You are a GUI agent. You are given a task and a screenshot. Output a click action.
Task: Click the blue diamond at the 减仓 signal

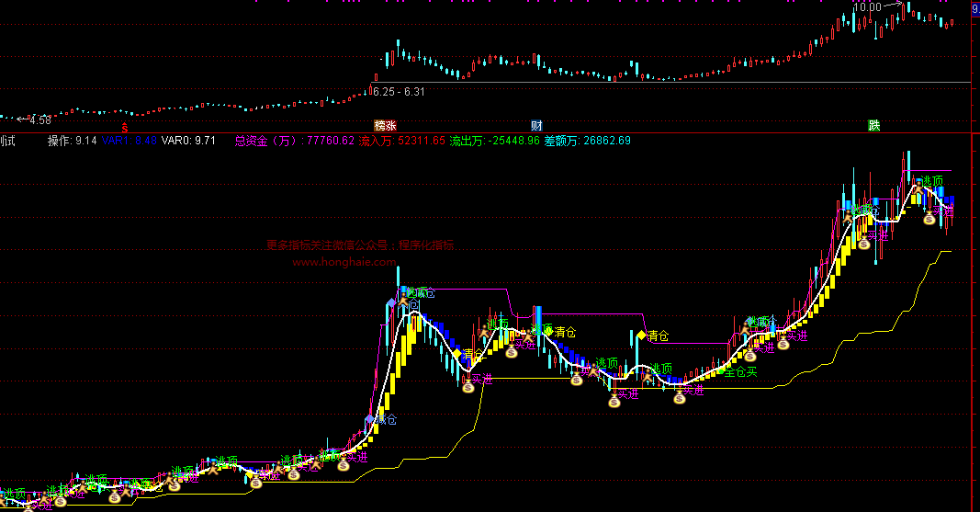pyautogui.click(x=369, y=419)
